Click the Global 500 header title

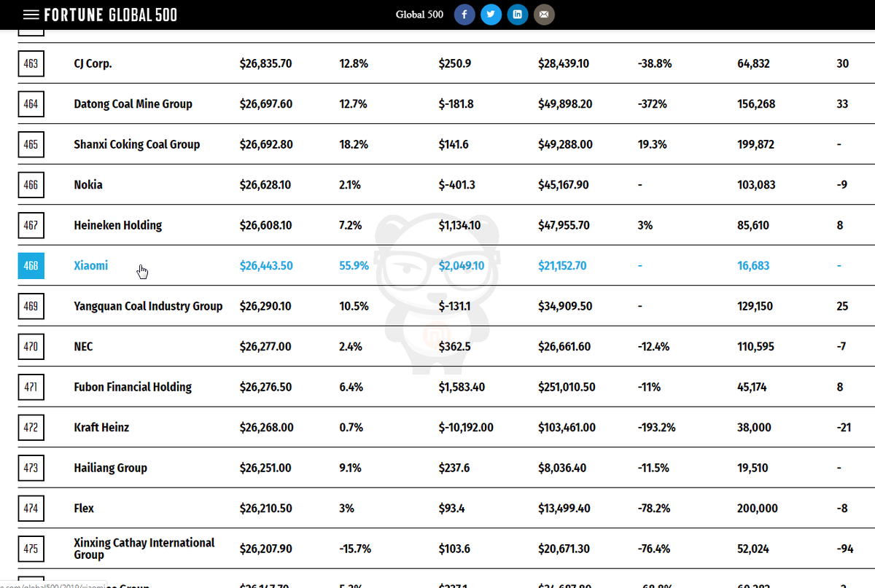(x=419, y=15)
